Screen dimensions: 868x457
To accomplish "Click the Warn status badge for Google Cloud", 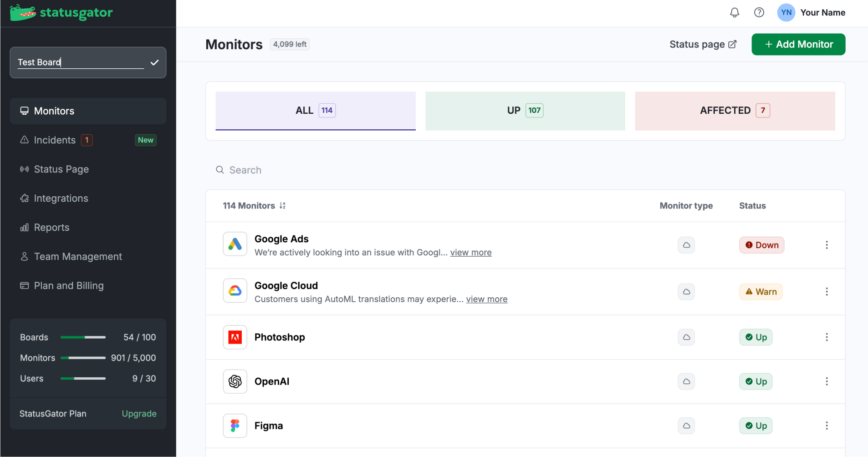I will click(761, 292).
